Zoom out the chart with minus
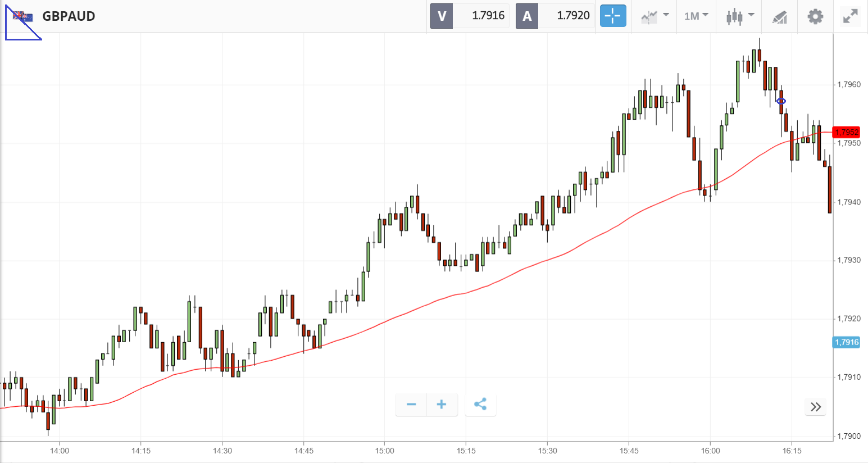 tap(411, 405)
